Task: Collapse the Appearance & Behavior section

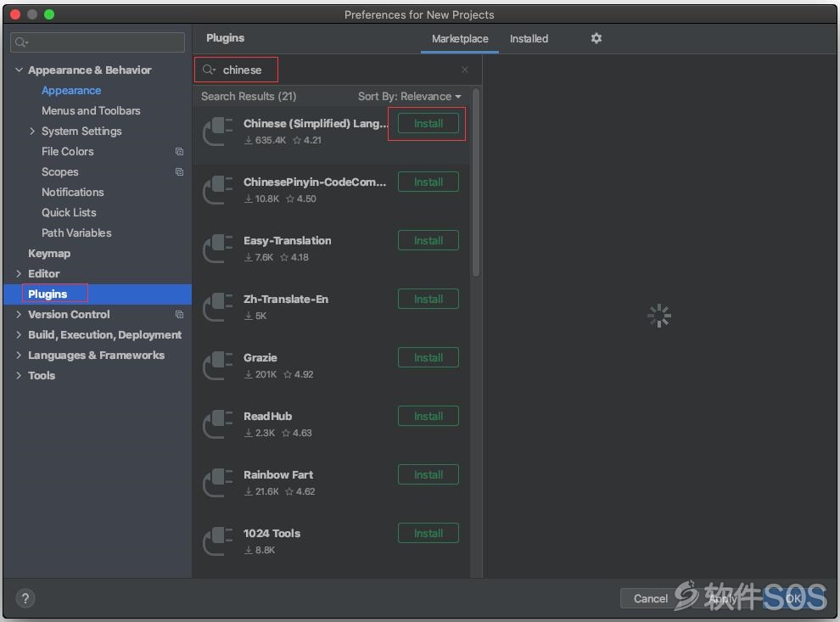Action: click(19, 70)
